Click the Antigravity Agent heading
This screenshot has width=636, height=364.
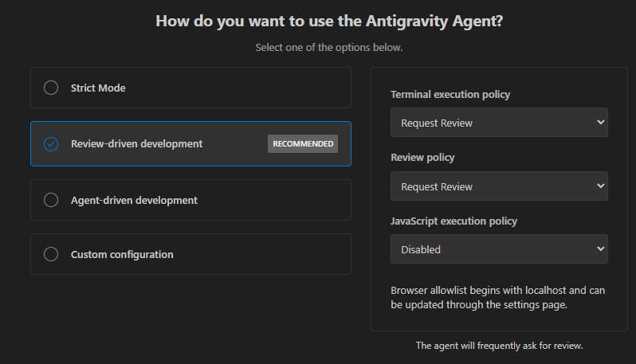pyautogui.click(x=329, y=22)
